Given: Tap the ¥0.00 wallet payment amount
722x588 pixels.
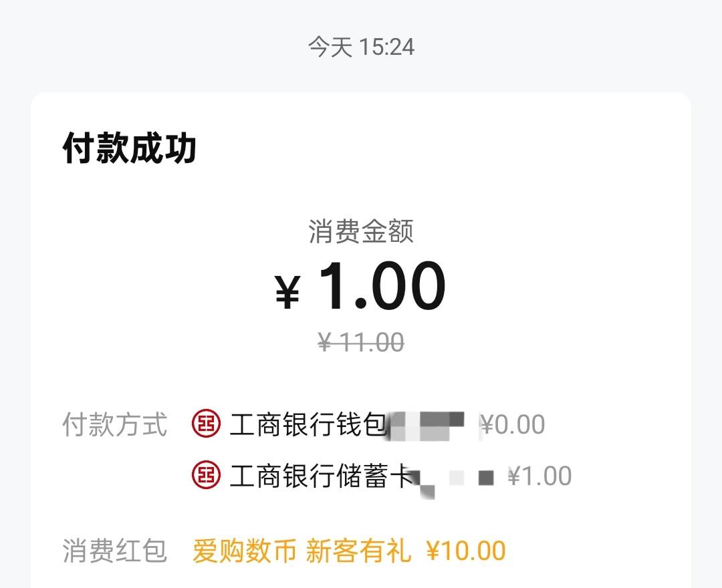Looking at the screenshot, I should [513, 424].
